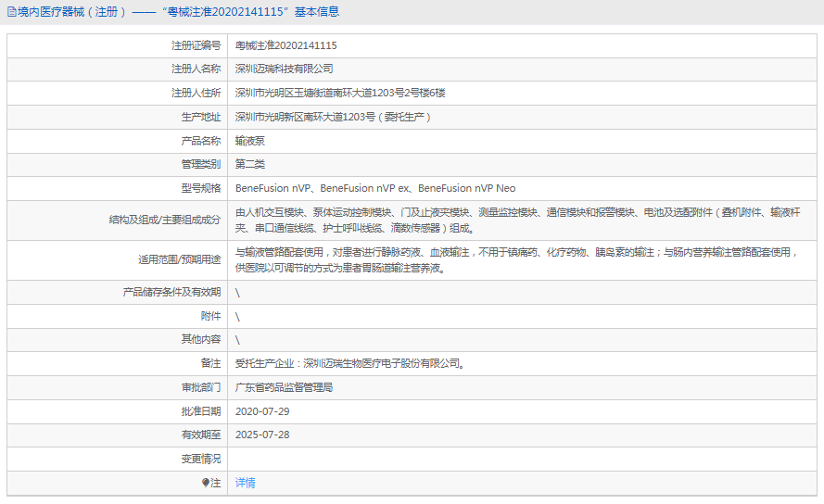
Task: Click the 备注 label
Action: point(210,363)
